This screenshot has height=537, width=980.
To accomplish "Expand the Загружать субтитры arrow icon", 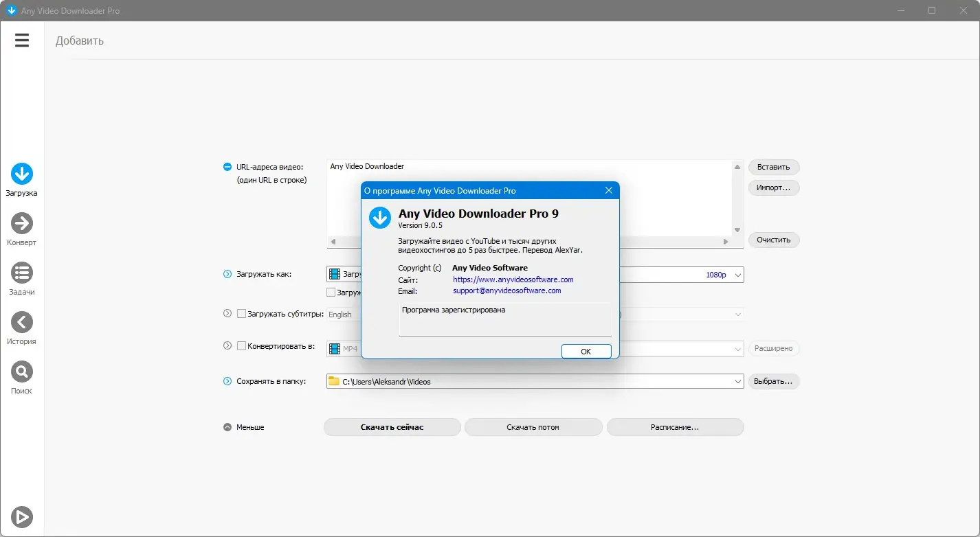I will (227, 314).
